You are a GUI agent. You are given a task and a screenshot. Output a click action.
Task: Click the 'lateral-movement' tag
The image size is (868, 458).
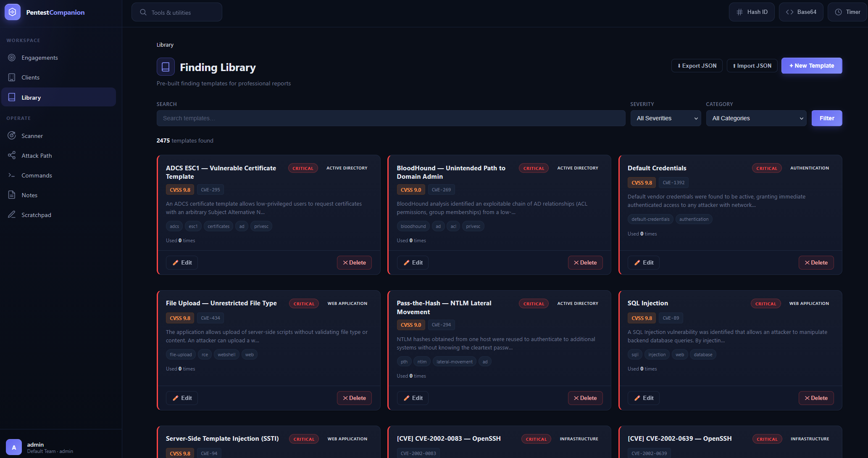pos(455,362)
